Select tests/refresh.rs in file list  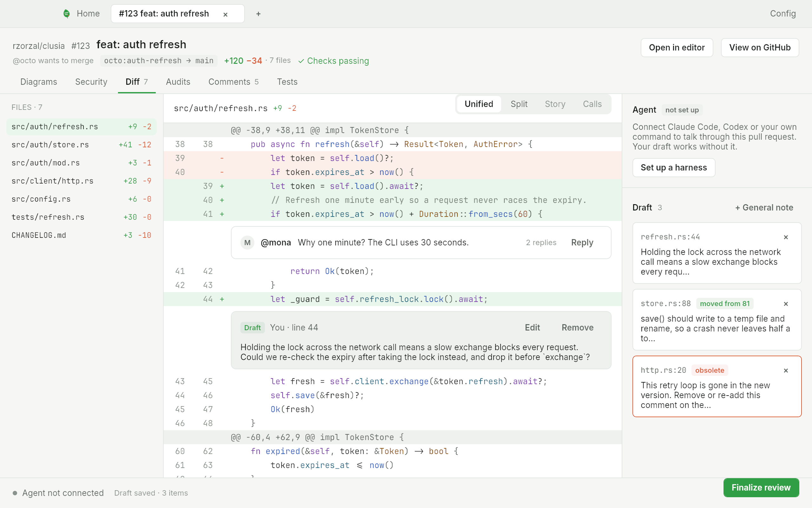82,217
